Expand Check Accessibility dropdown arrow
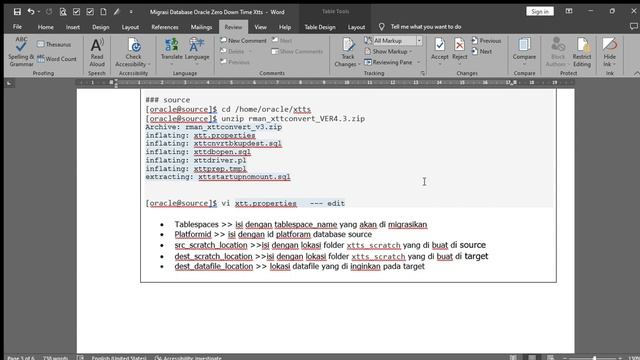 coord(149,64)
